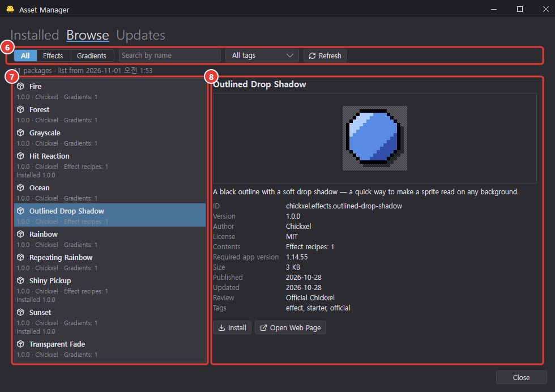Toggle the Gradients filter segment
Viewport: 555px width, 392px height.
(x=92, y=56)
